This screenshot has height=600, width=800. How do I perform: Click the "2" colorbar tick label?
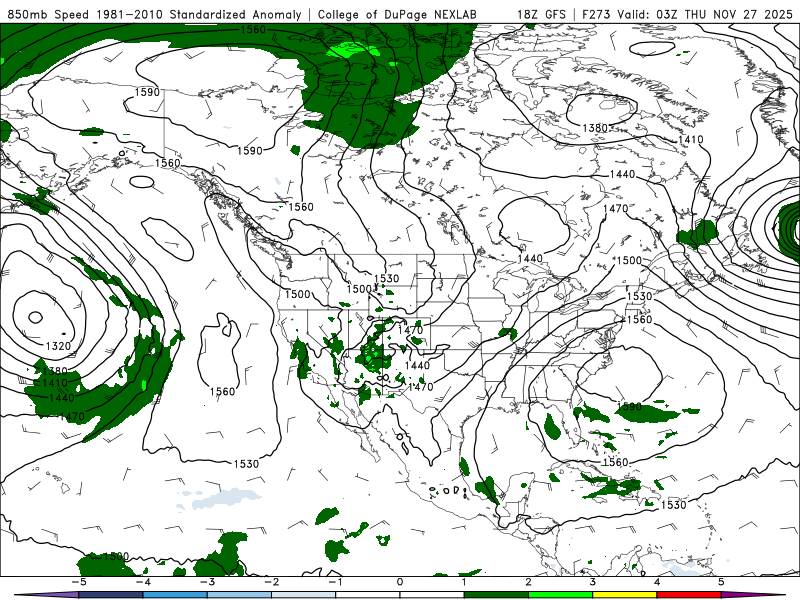pos(529,582)
